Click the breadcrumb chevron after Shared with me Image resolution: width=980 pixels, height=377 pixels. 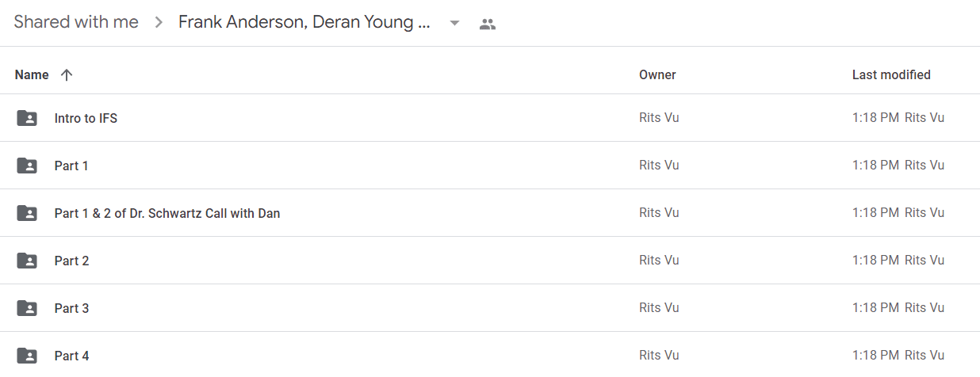[159, 23]
